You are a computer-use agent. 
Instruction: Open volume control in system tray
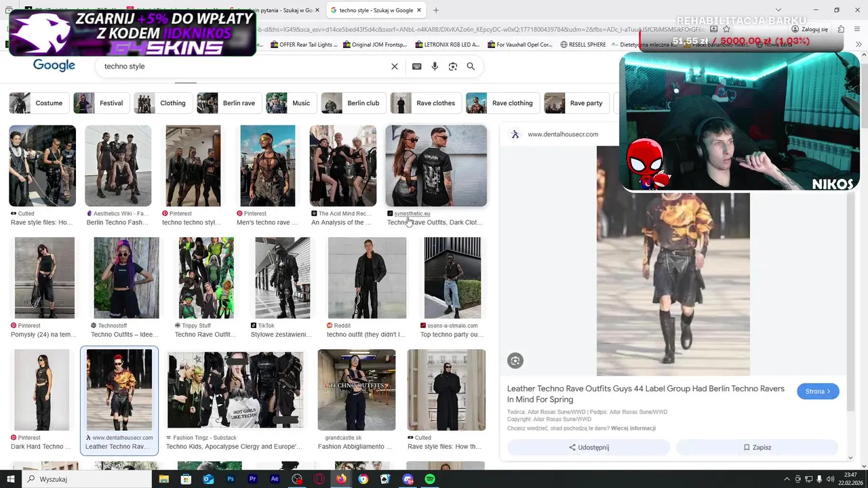coord(830,479)
